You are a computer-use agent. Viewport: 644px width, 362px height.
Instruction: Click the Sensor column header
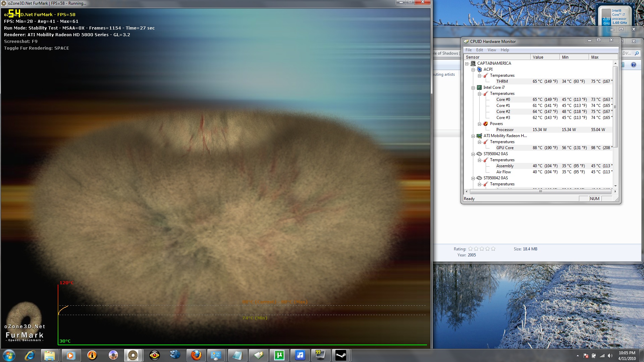(x=497, y=57)
